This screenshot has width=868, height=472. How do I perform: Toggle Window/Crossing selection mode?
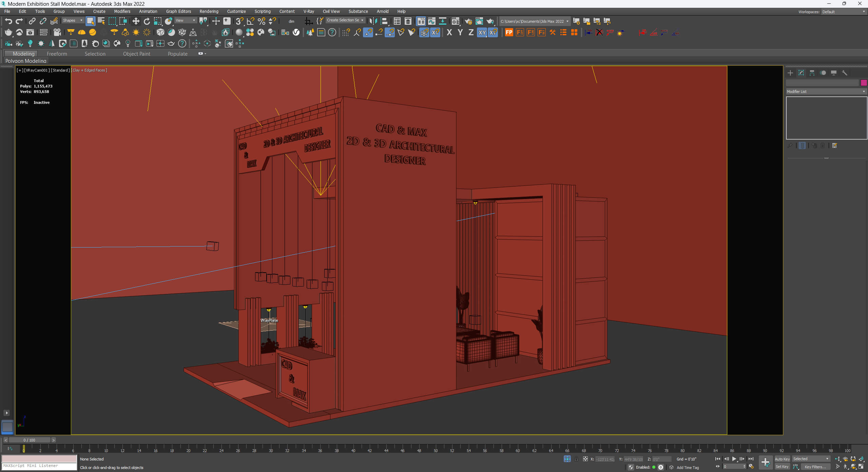point(123,21)
